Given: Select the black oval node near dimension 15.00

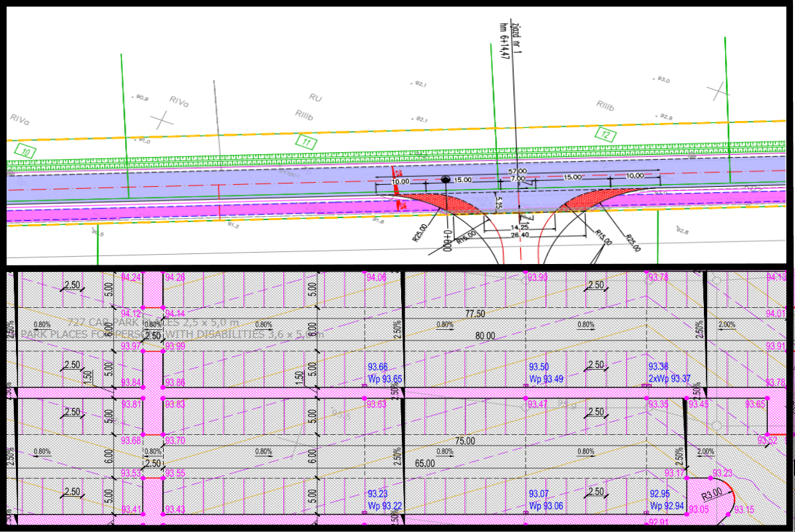Looking at the screenshot, I should point(444,180).
